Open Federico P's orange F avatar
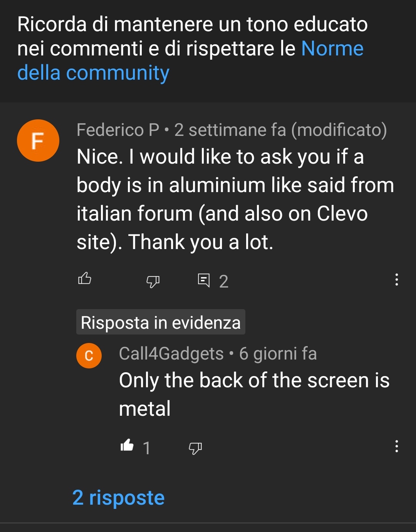Viewport: 416px width, 532px height. tap(38, 141)
